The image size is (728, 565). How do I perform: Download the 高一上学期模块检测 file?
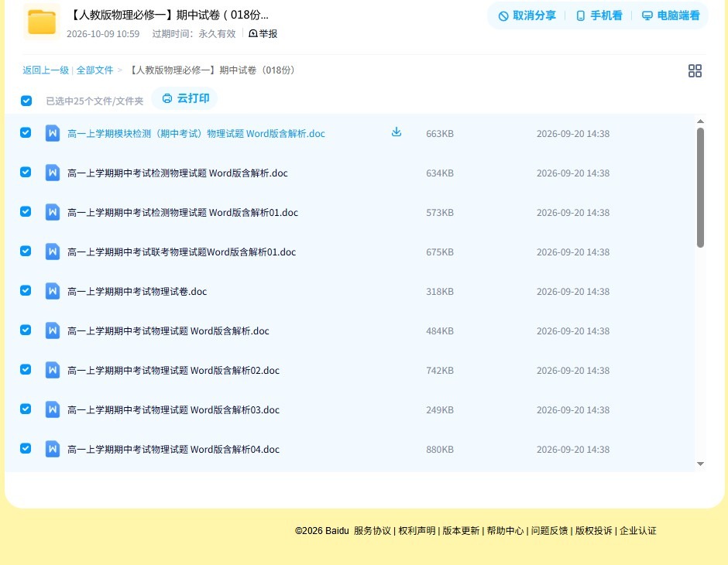pos(396,132)
